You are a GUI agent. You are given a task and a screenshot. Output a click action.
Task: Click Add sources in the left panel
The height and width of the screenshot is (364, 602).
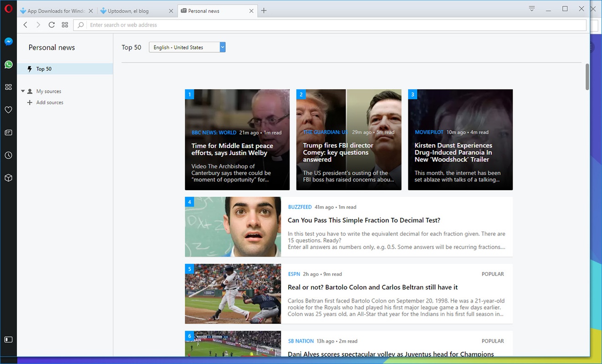click(49, 103)
